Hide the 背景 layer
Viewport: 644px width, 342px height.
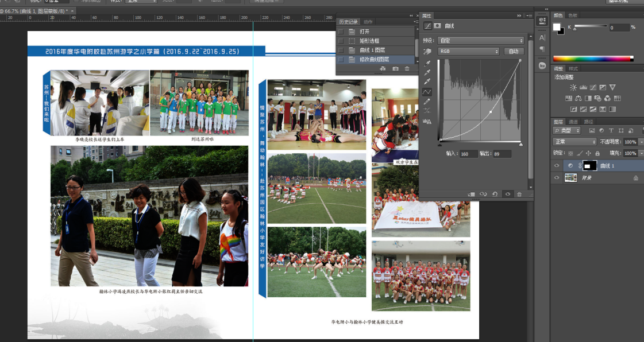557,177
